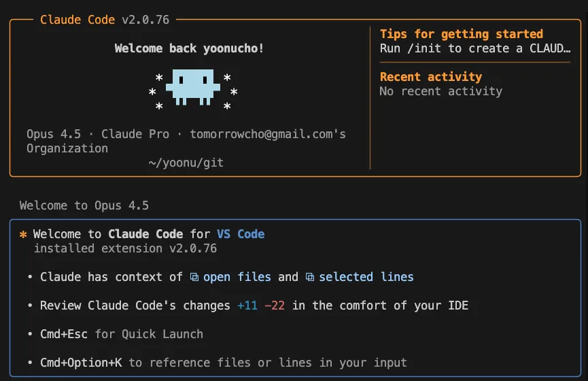Select the "Run /init to create a CLAUD…" tip

point(474,48)
